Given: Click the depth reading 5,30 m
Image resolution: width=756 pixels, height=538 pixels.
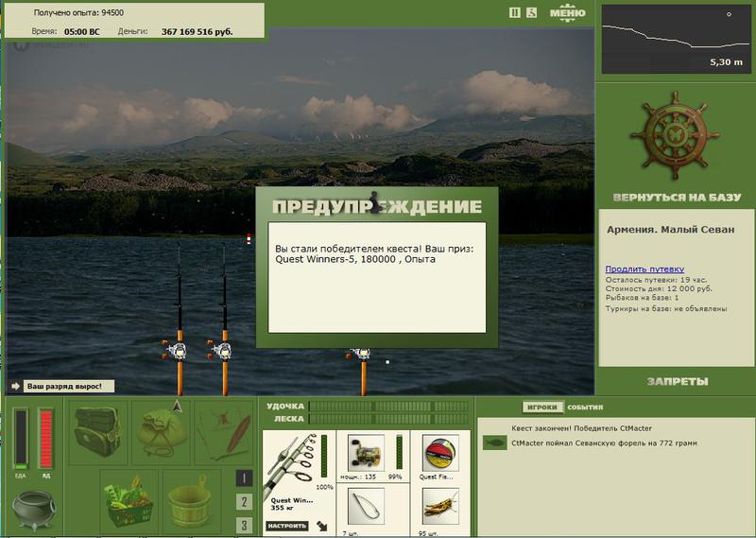Looking at the screenshot, I should click(726, 61).
